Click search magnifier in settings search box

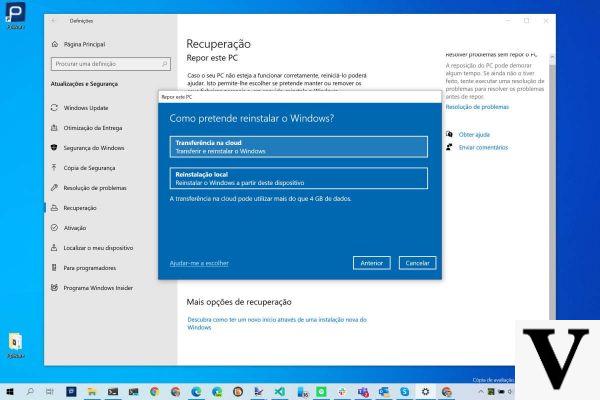(165, 64)
